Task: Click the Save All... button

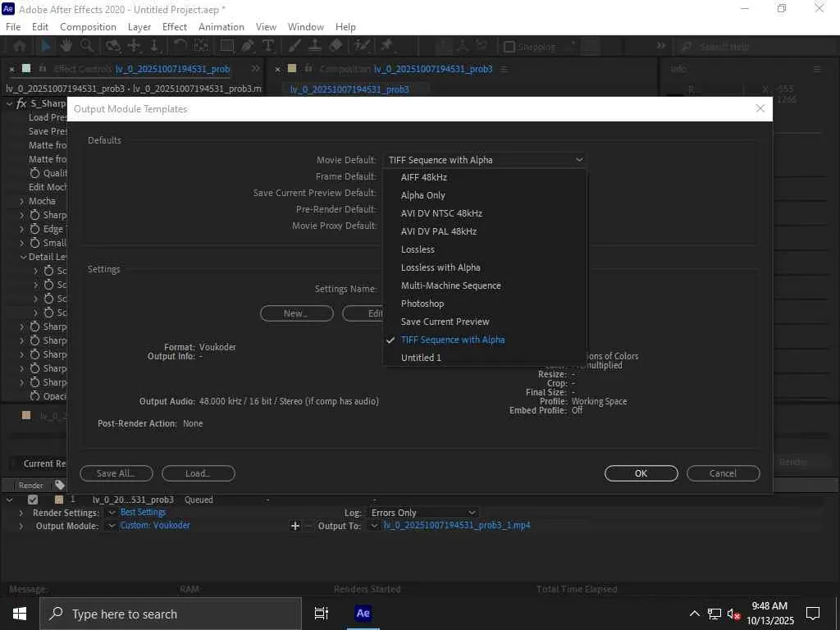Action: pyautogui.click(x=116, y=473)
